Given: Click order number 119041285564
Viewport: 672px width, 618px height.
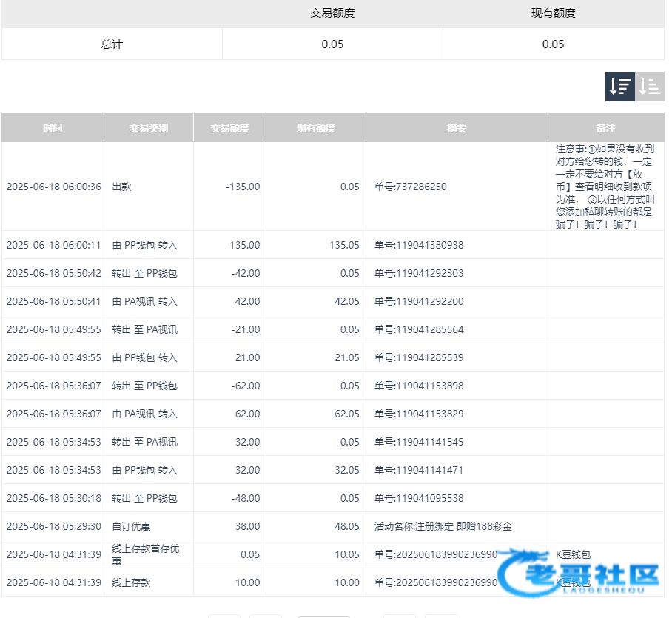Looking at the screenshot, I should click(419, 329).
